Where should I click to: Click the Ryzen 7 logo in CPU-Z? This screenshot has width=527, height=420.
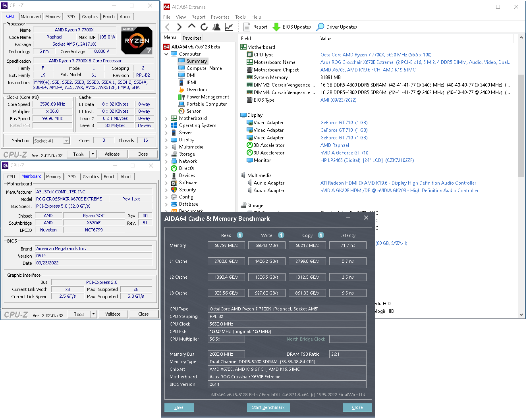coord(137,40)
